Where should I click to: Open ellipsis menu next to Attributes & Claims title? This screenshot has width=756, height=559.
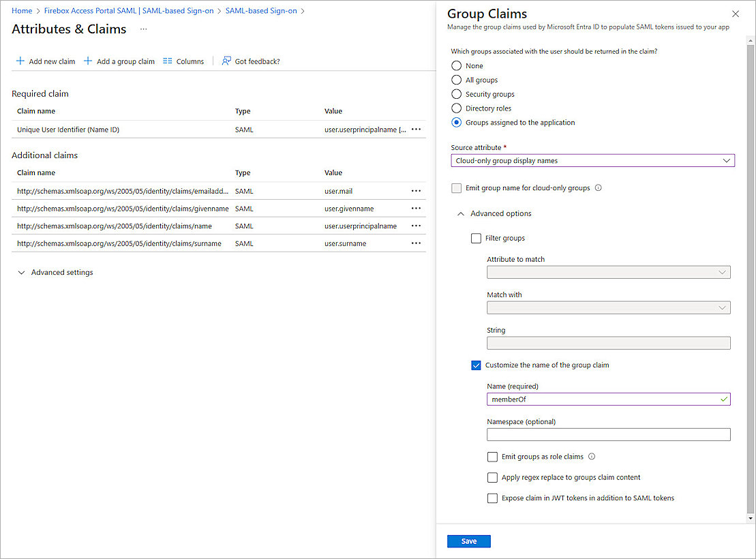coord(143,29)
